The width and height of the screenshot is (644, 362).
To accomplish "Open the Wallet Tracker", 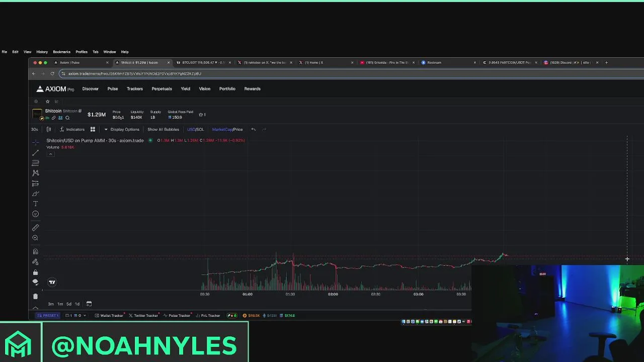I will 109,315.
